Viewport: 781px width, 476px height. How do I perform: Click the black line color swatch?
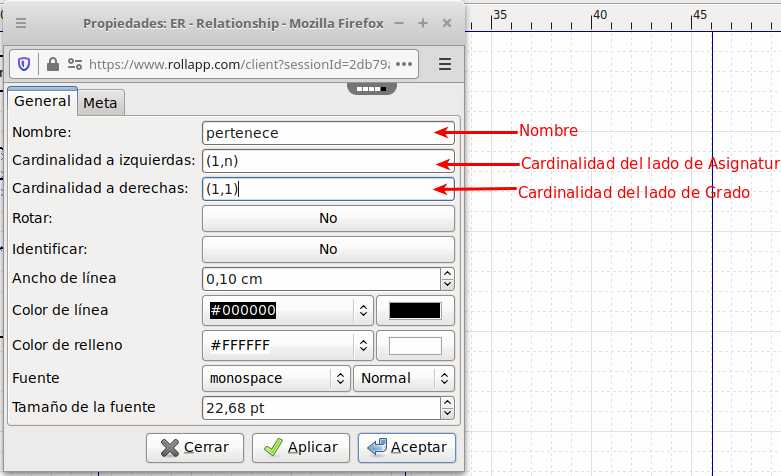click(415, 310)
